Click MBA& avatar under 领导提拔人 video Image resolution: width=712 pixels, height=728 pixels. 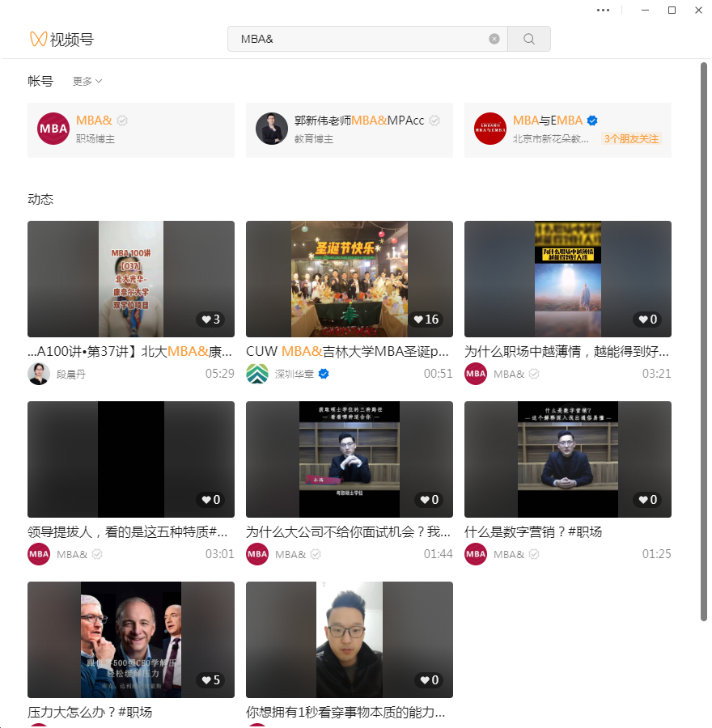pos(39,554)
